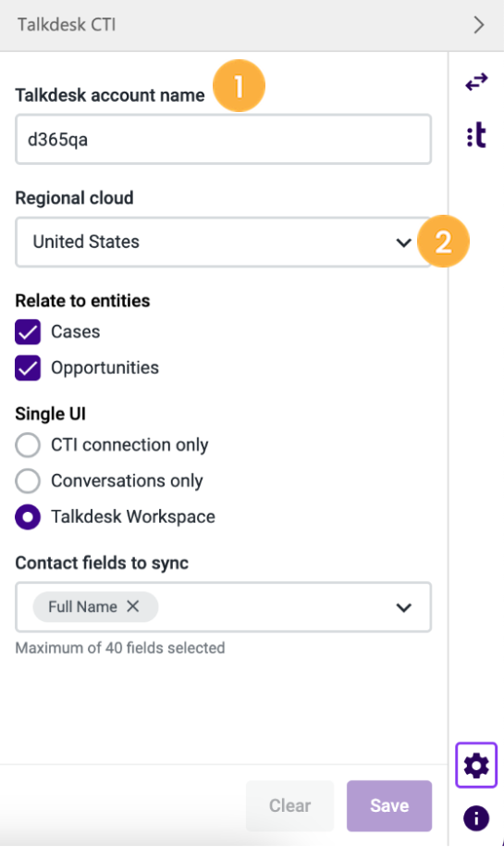Click the orange step 1 marker
The image size is (504, 847).
239,86
